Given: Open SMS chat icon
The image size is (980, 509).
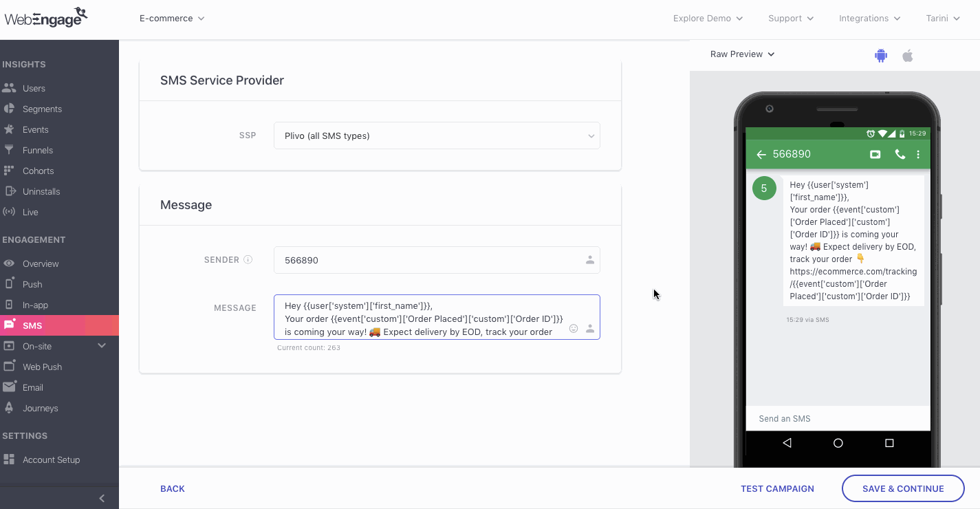Looking at the screenshot, I should pos(9,325).
